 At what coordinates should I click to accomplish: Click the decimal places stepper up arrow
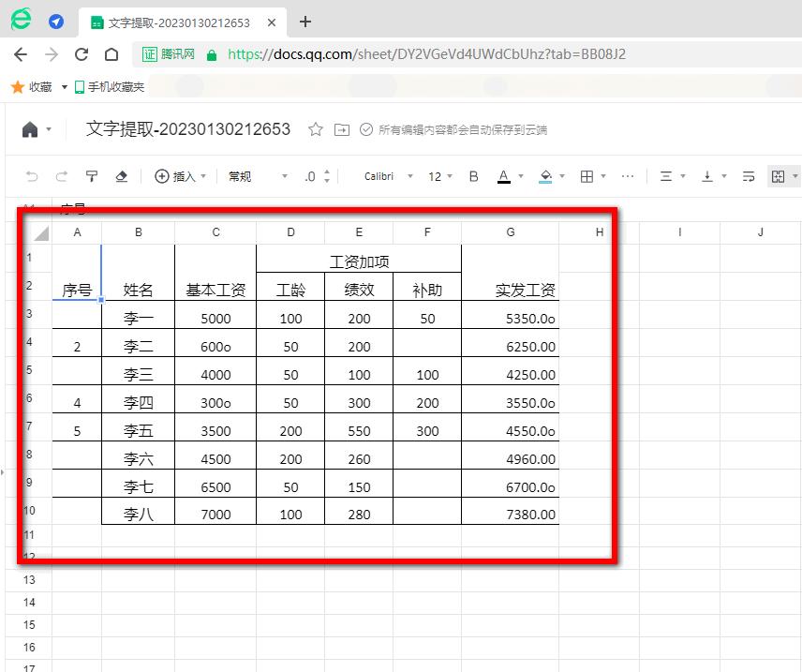point(326,171)
